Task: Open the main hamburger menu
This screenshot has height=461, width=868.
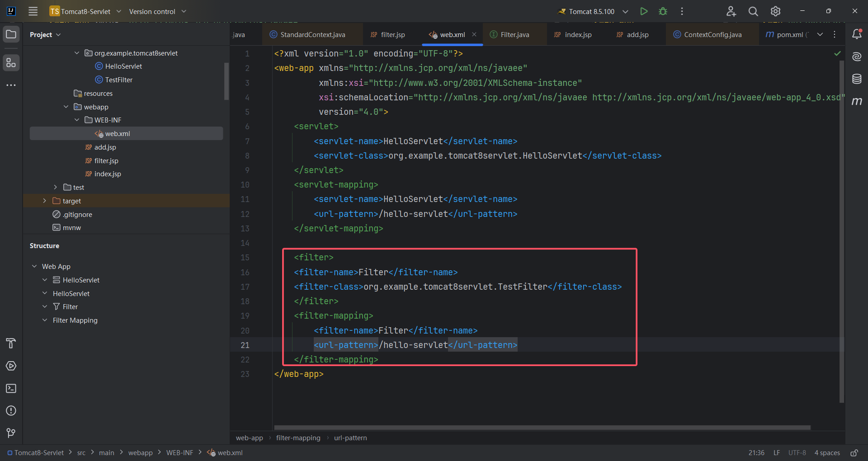Action: point(33,11)
